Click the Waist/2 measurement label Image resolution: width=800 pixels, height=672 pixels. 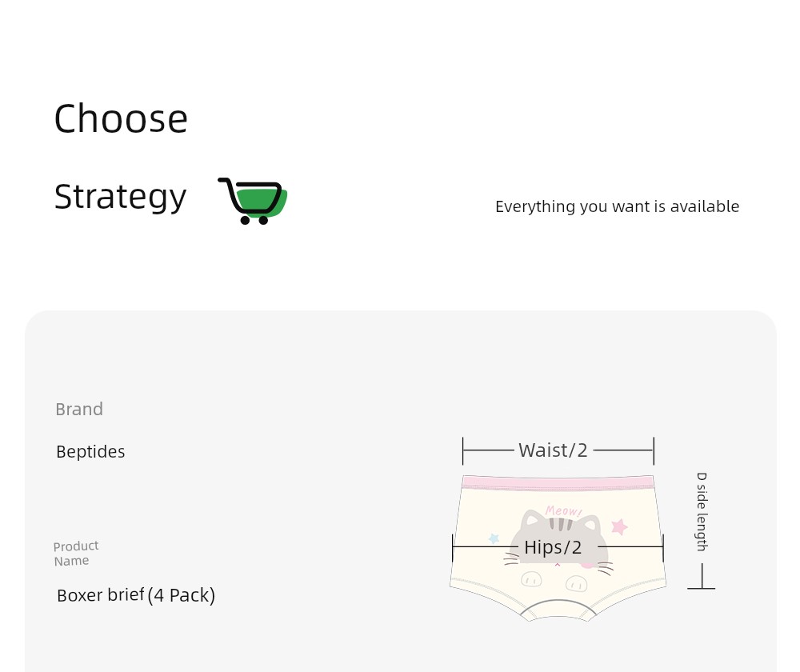pos(553,450)
